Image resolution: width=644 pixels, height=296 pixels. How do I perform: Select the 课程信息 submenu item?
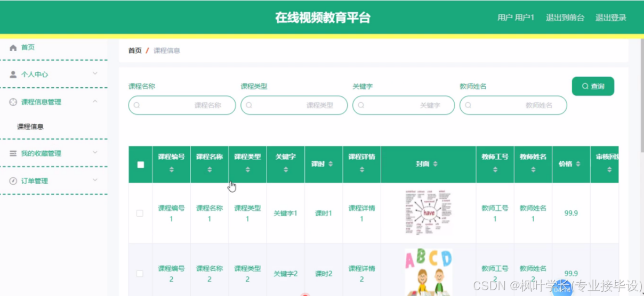click(30, 127)
